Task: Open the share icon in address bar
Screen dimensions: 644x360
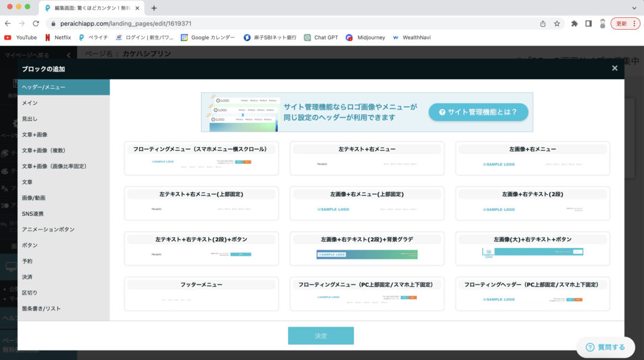Action: (x=543, y=24)
